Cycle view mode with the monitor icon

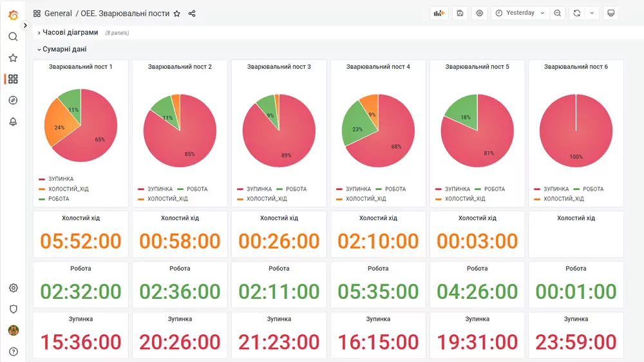[x=611, y=13]
